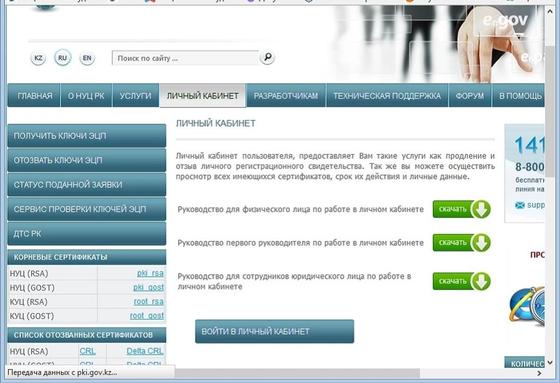Switch site language to KZ
The width and height of the screenshot is (560, 383).
coord(38,58)
